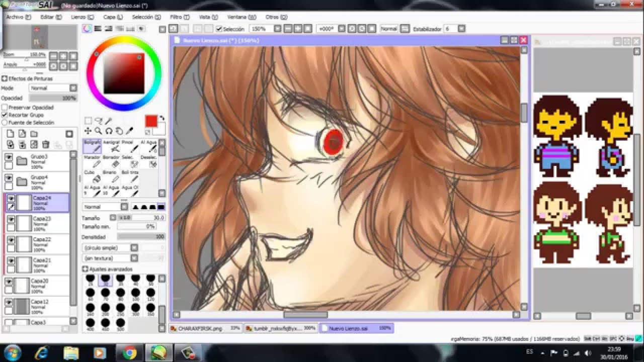The height and width of the screenshot is (362, 644).
Task: Choose the magic wand tool
Action: pos(108,121)
